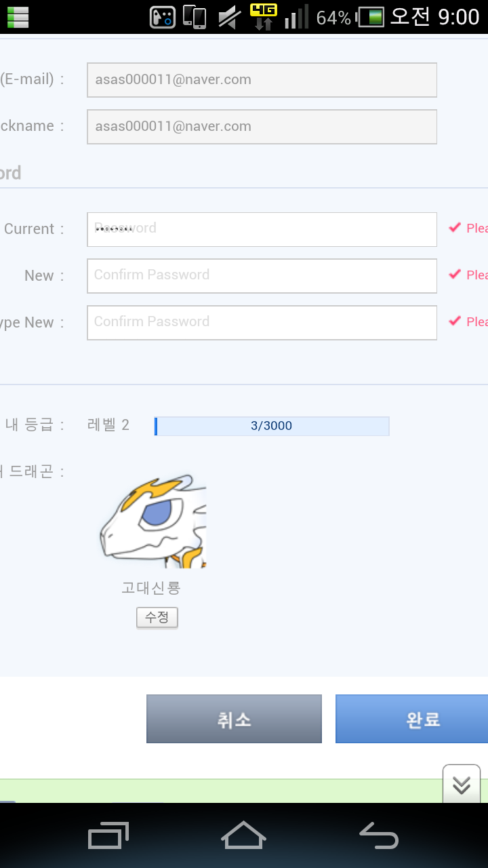Tap the red checkmark beside Current password
The width and height of the screenshot is (488, 868).
[x=455, y=228]
